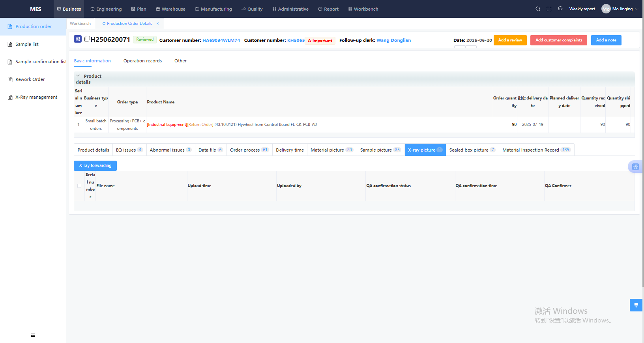This screenshot has width=644, height=343.
Task: Click the search magnifier icon in header
Action: (x=537, y=9)
